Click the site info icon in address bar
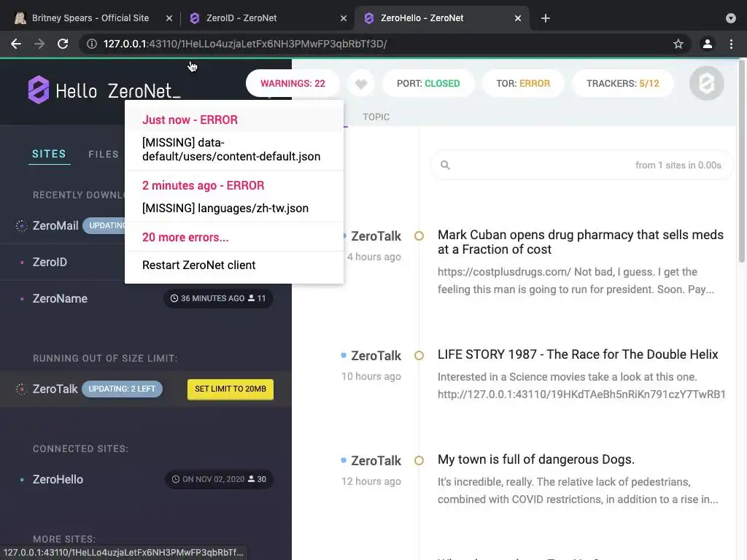This screenshot has height=560, width=747. point(91,44)
